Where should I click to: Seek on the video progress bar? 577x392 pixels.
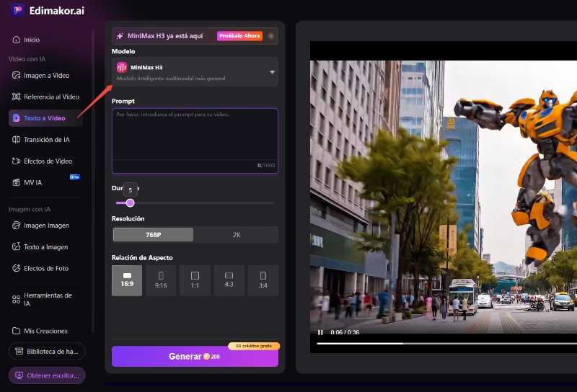tap(447, 344)
